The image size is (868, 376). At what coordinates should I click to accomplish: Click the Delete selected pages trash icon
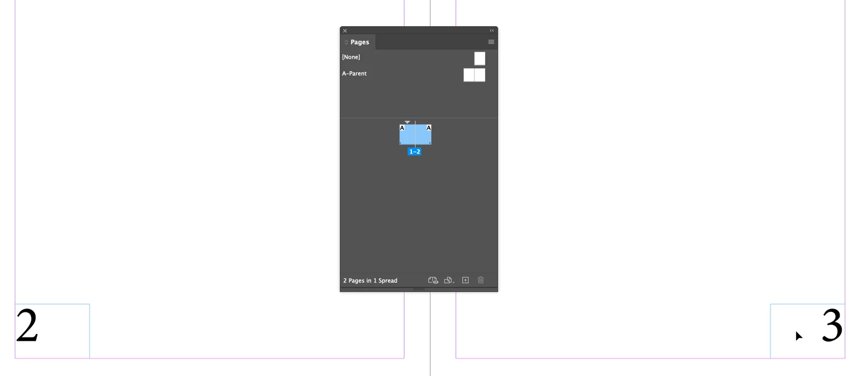click(x=481, y=280)
